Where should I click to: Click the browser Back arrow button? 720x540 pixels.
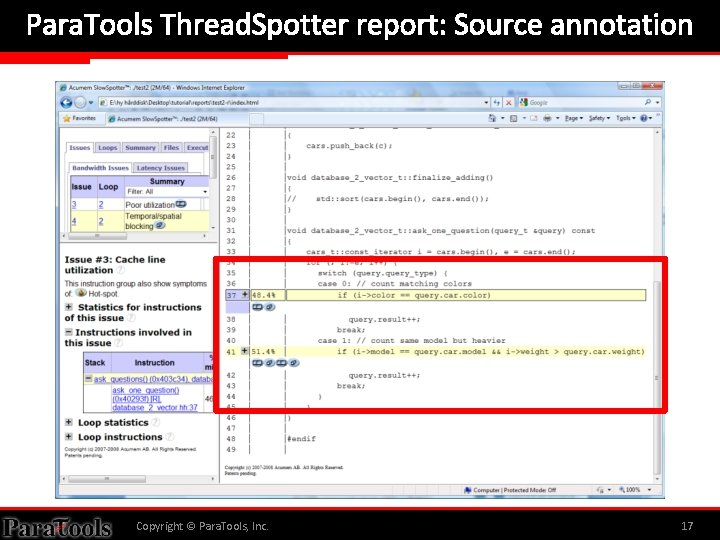(x=67, y=102)
